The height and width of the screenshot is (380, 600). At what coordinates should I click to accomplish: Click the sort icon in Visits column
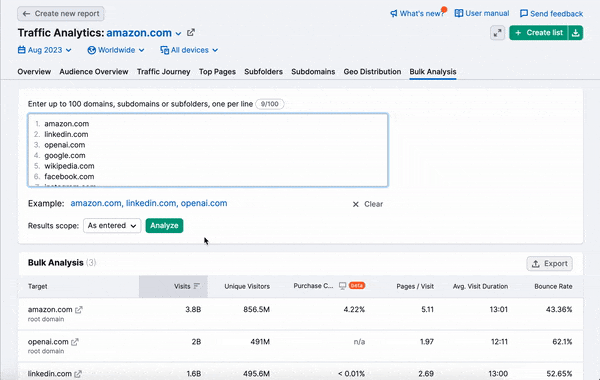click(x=197, y=286)
